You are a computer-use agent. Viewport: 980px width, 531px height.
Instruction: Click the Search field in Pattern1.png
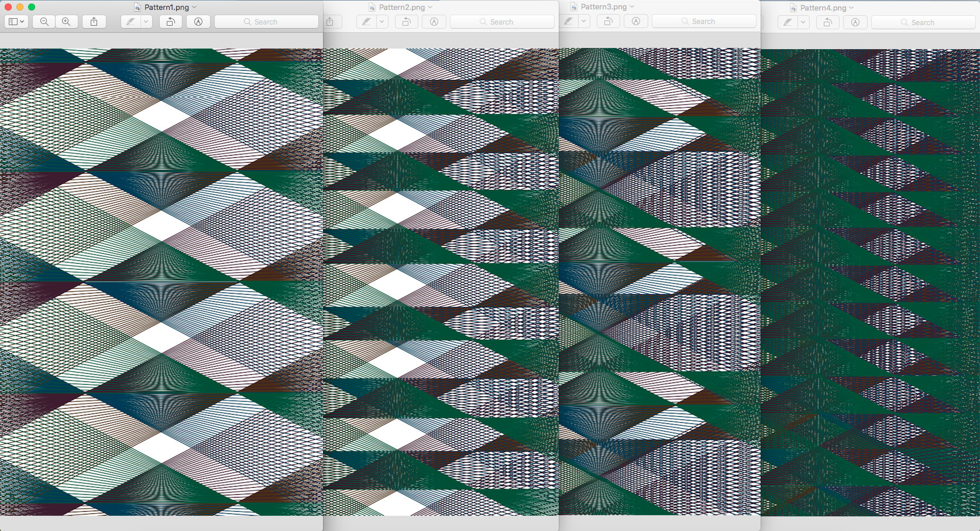266,21
